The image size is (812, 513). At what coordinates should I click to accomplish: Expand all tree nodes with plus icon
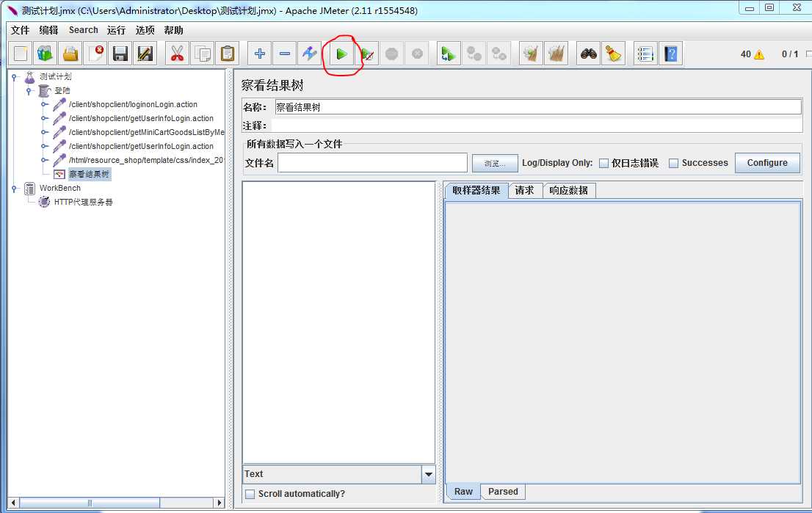259,54
